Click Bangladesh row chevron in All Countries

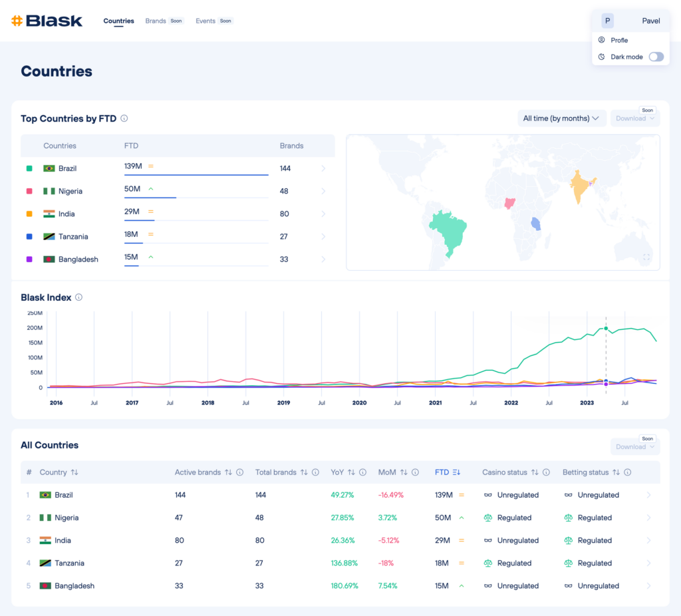648,586
